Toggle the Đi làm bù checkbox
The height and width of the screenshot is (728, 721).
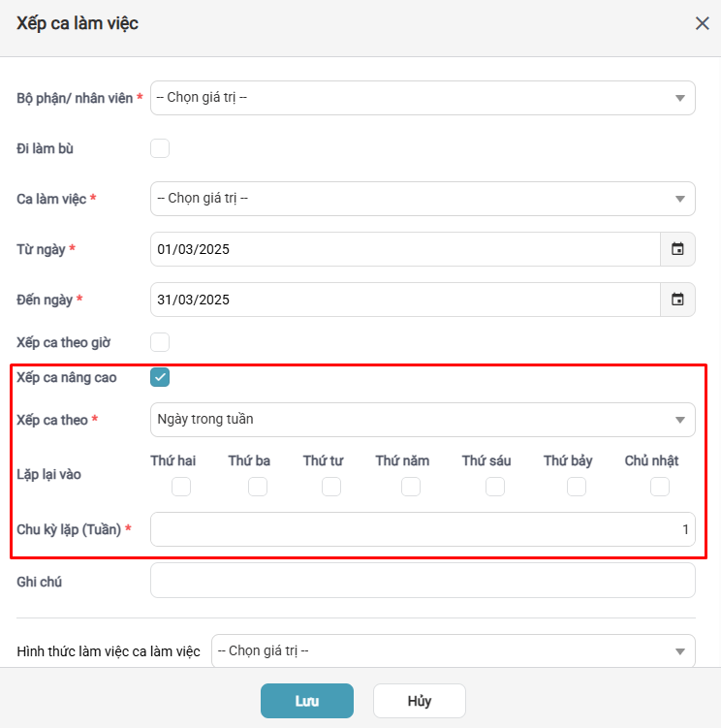(160, 148)
